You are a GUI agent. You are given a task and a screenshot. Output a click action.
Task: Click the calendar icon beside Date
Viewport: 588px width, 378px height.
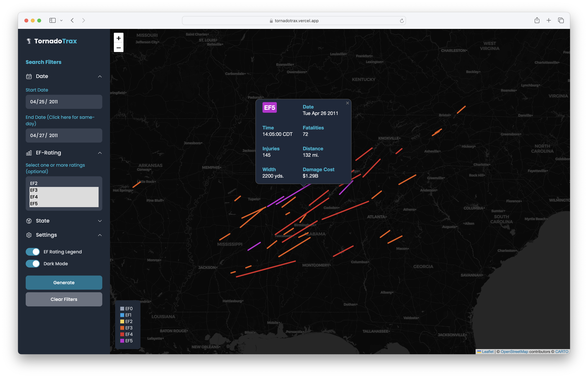coord(29,76)
